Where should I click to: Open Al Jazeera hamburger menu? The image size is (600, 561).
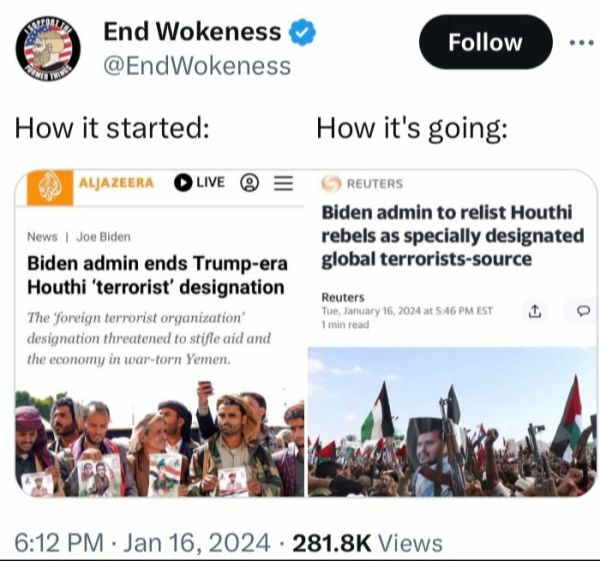(x=284, y=183)
